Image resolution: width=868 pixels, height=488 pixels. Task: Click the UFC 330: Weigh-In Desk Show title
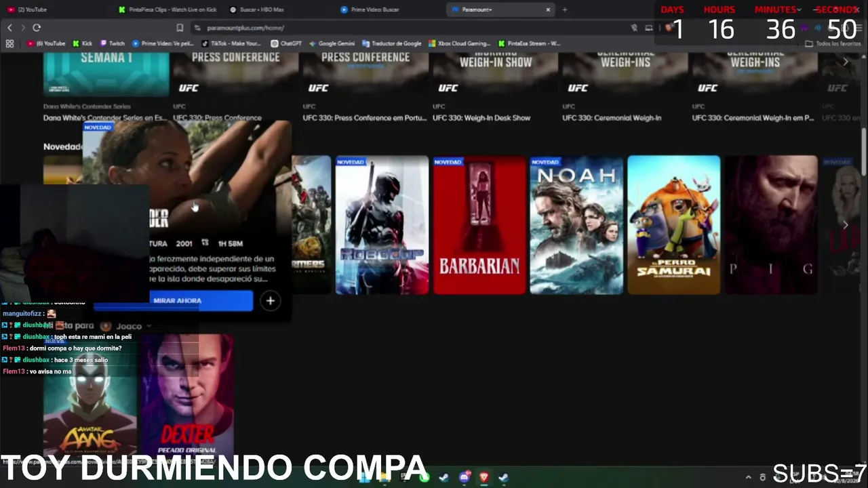pyautogui.click(x=481, y=118)
